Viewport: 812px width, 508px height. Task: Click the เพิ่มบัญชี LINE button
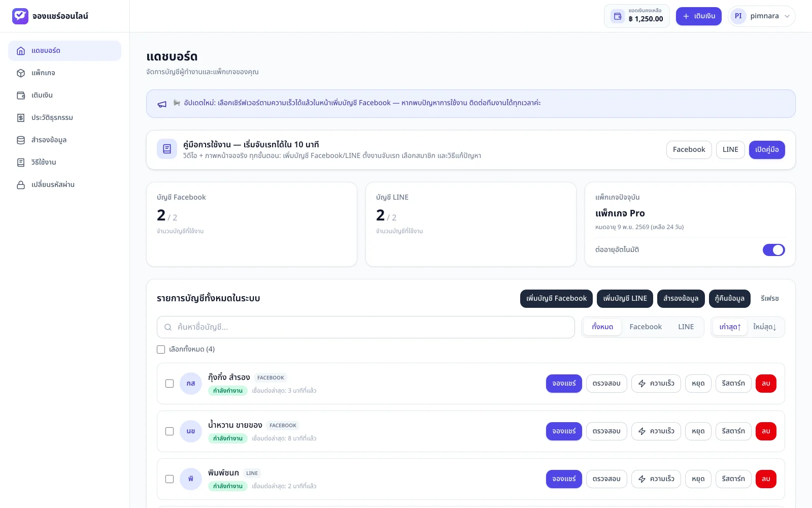625,299
